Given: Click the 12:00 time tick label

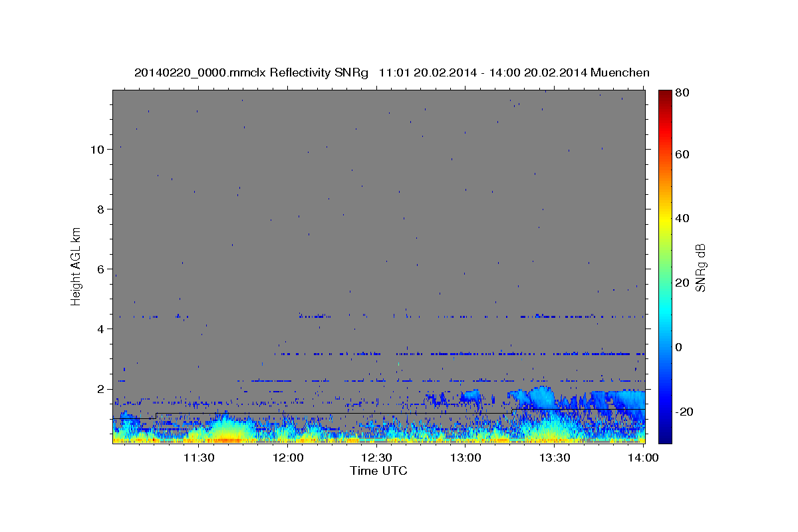Looking at the screenshot, I should pos(287,458).
